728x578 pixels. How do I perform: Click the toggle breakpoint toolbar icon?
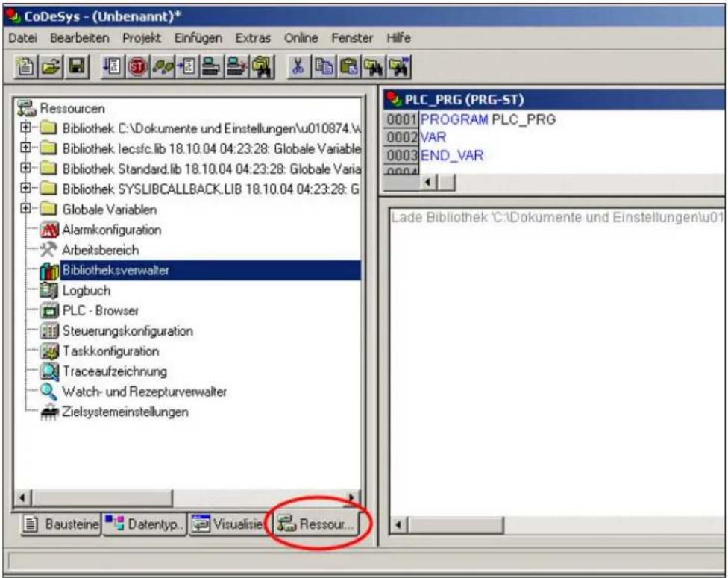coord(187,67)
